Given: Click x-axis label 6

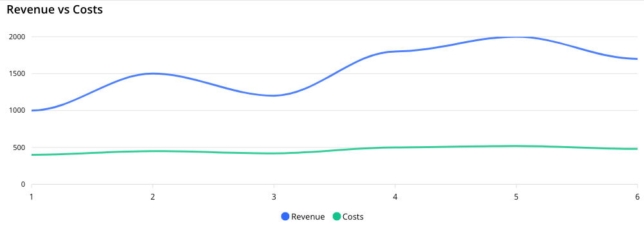Looking at the screenshot, I should pyautogui.click(x=637, y=197).
